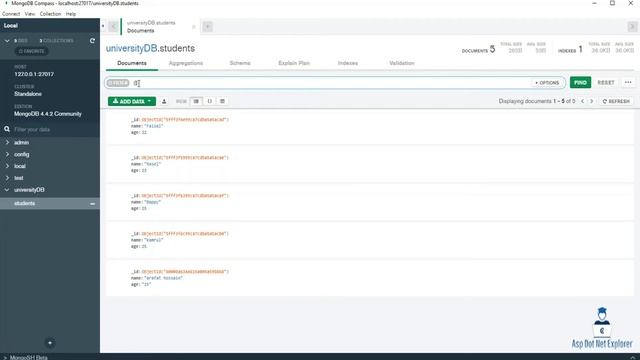Click the Find button
640x360 pixels.
click(x=580, y=82)
